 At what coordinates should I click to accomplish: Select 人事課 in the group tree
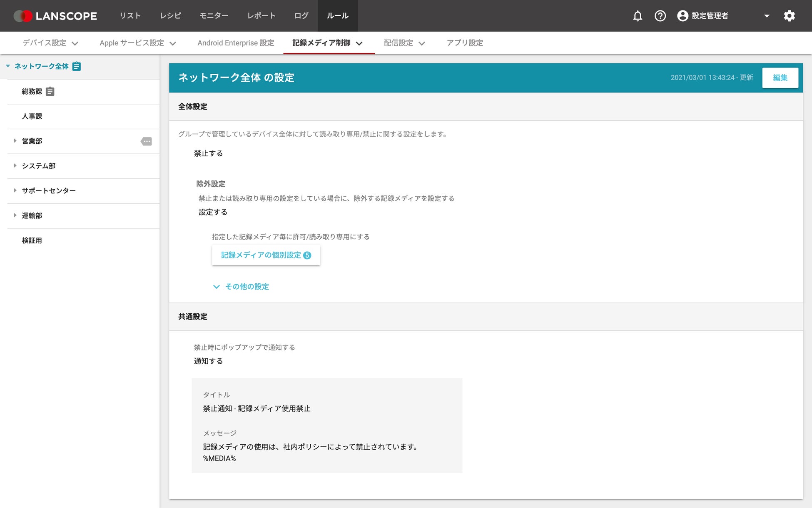32,116
